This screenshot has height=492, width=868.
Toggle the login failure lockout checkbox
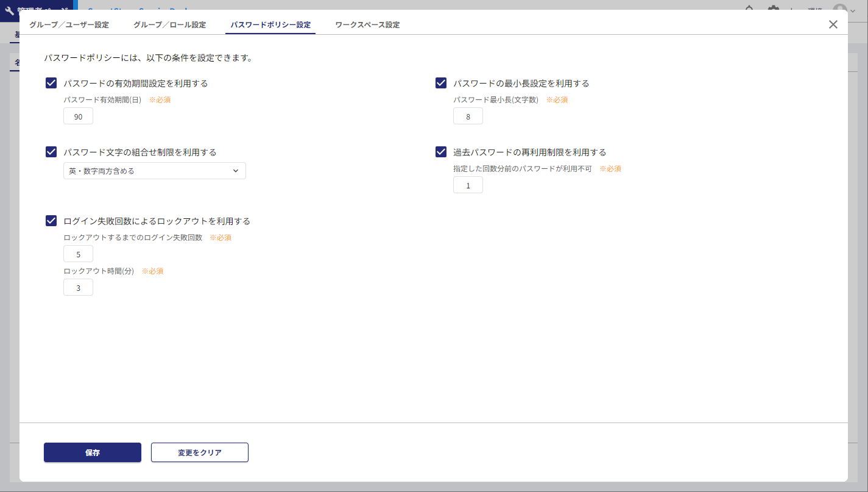click(x=51, y=221)
